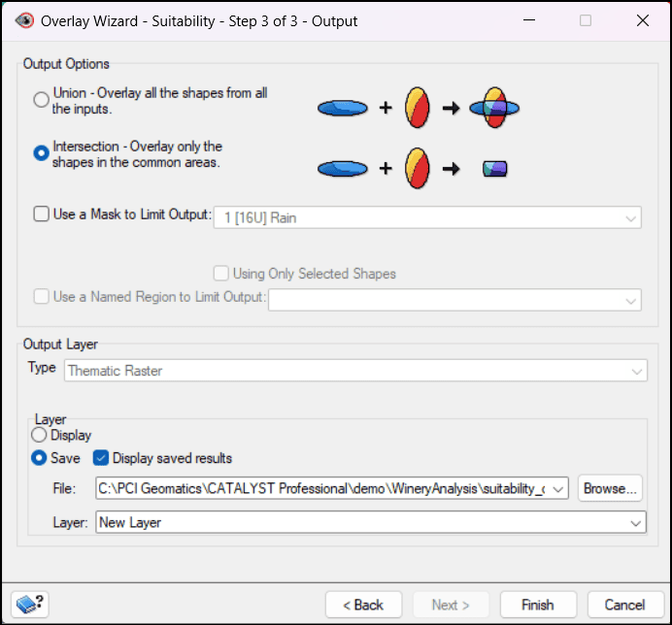Open the Layer dropdown showing New Layer

(x=371, y=523)
